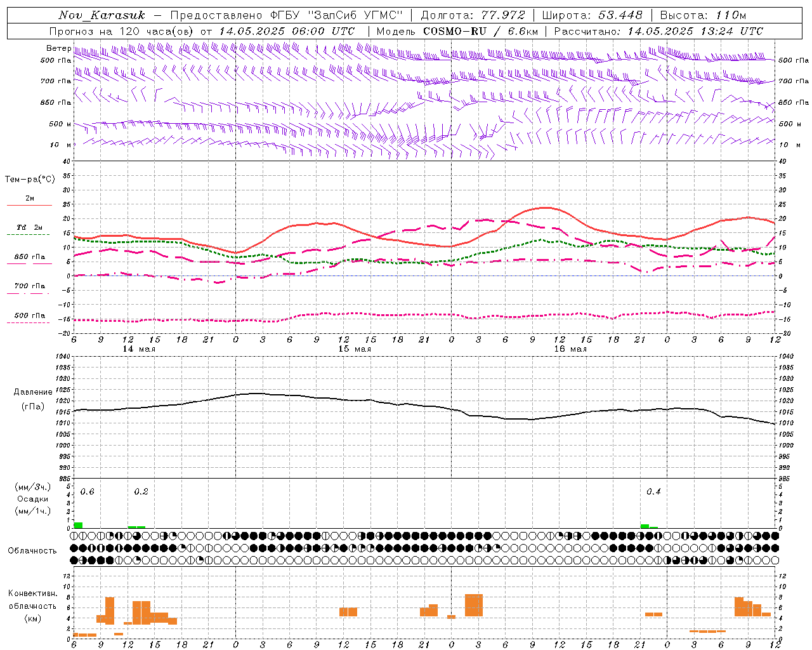Click the 0.4 precipitation amount
Screen dimensions: 812x650
[653, 492]
